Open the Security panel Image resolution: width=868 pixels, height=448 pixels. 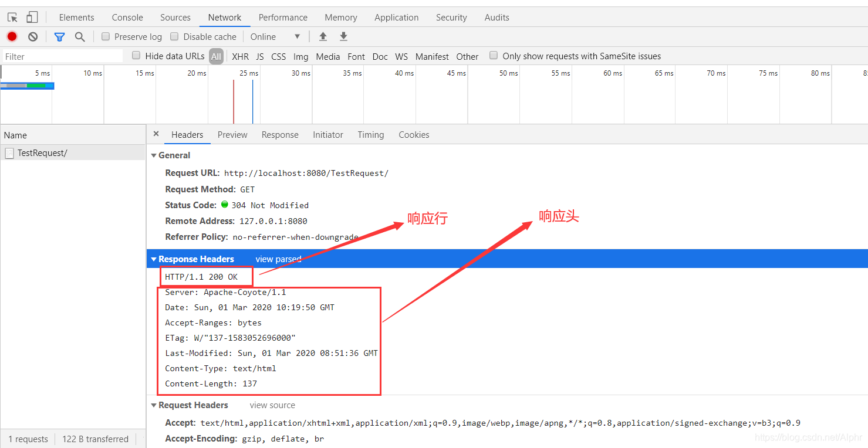coord(451,18)
